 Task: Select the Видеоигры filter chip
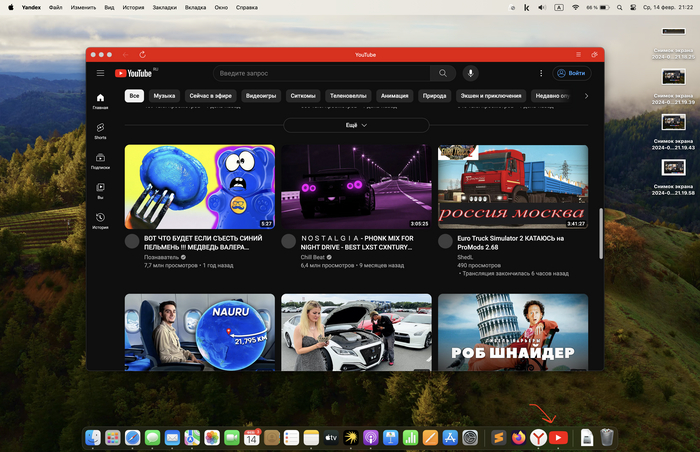[261, 96]
